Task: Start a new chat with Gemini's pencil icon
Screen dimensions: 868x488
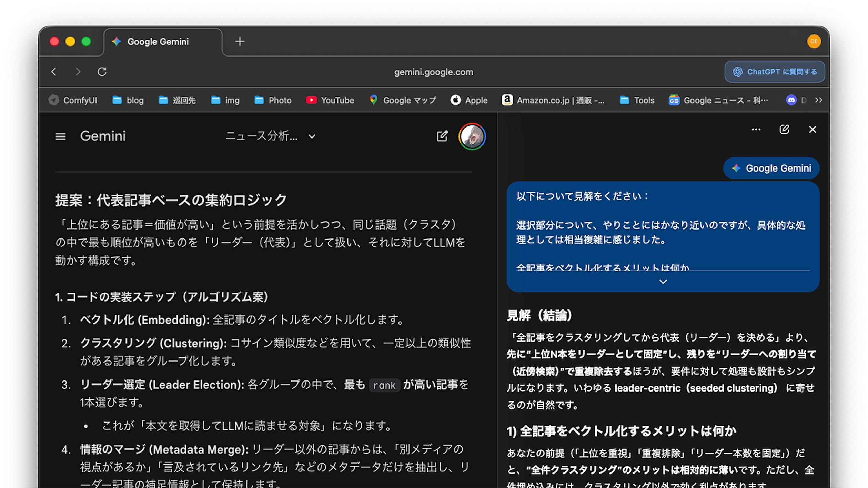Action: point(442,136)
